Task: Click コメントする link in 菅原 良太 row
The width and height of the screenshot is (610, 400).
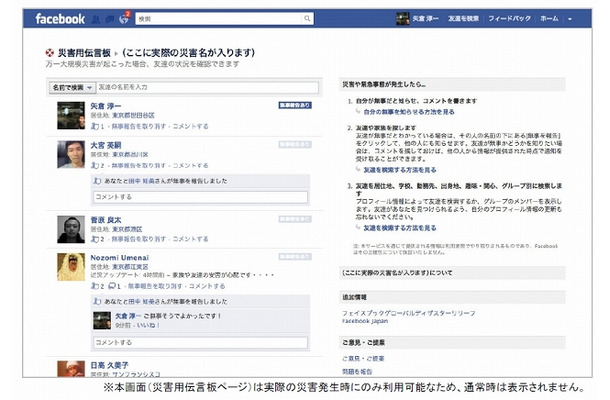Action: 190,239
